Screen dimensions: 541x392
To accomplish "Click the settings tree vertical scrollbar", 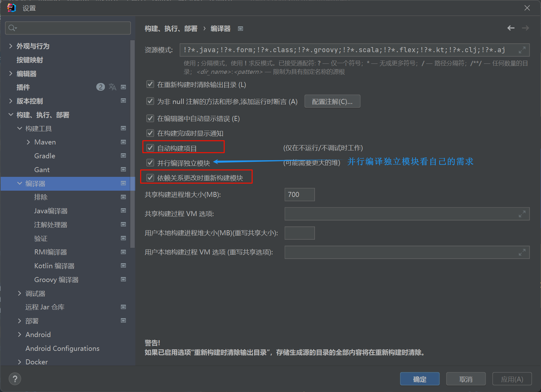I will click(x=133, y=144).
